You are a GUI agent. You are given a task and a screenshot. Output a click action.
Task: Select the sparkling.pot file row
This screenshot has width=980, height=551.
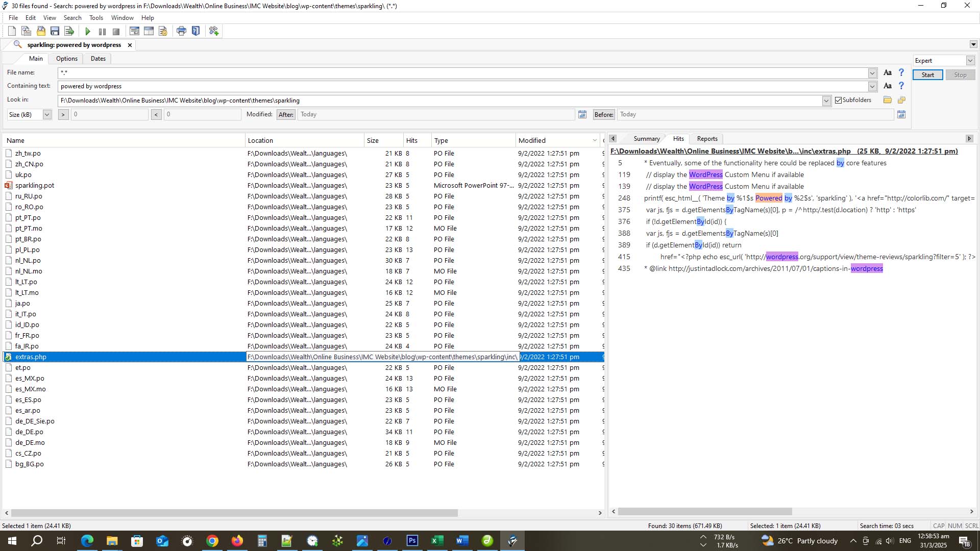coord(303,186)
